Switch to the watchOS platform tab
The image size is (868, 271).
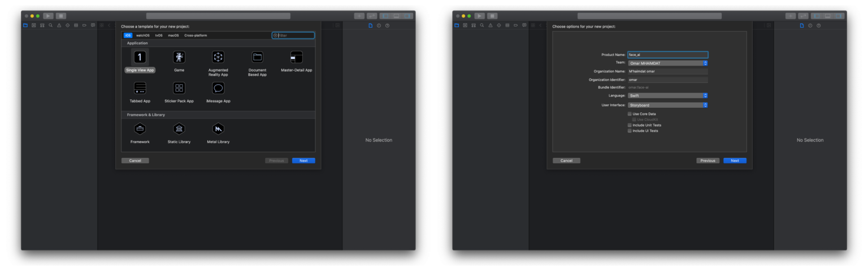click(143, 36)
